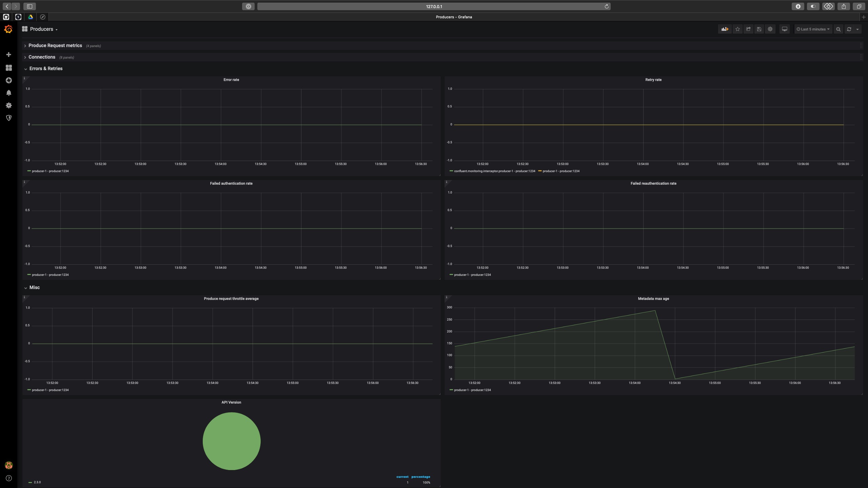
Task: Open the Last 5 minutes time picker
Action: point(813,29)
